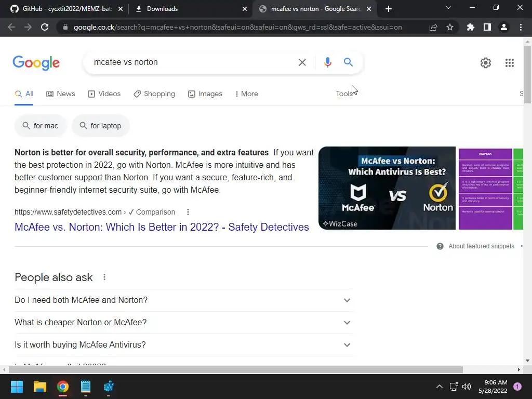Image resolution: width=532 pixels, height=399 pixels.
Task: Click Chrome icon in taskbar
Action: click(x=63, y=387)
